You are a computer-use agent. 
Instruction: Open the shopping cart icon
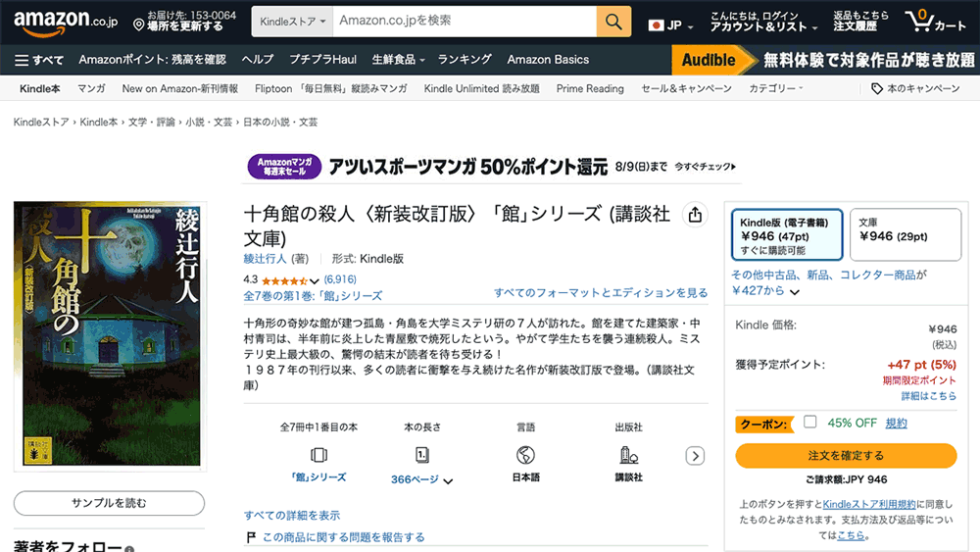pyautogui.click(x=920, y=21)
